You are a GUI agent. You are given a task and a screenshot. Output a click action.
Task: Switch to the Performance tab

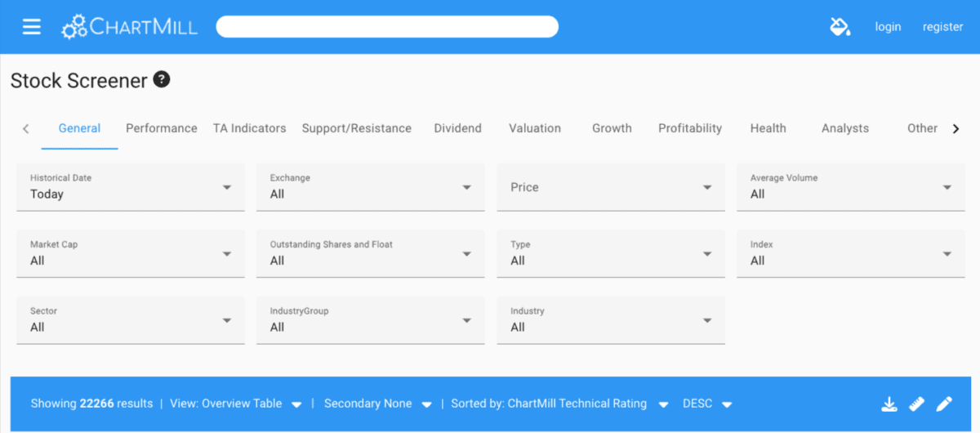click(x=162, y=128)
